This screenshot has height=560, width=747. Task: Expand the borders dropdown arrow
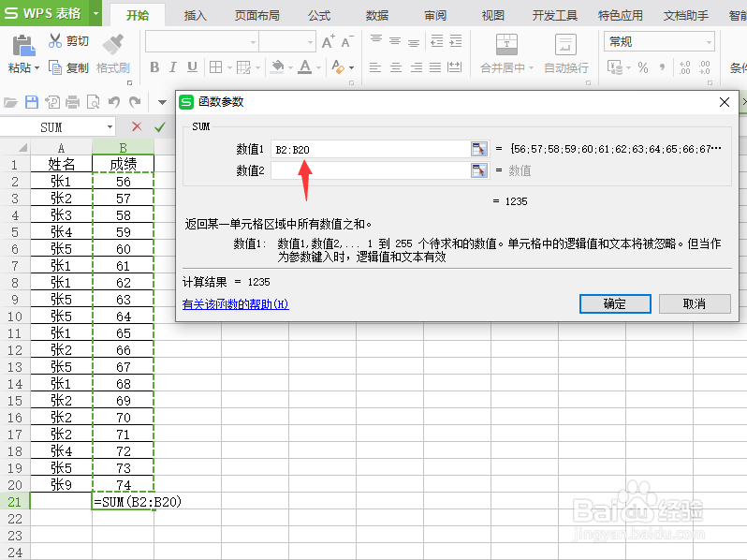click(229, 67)
